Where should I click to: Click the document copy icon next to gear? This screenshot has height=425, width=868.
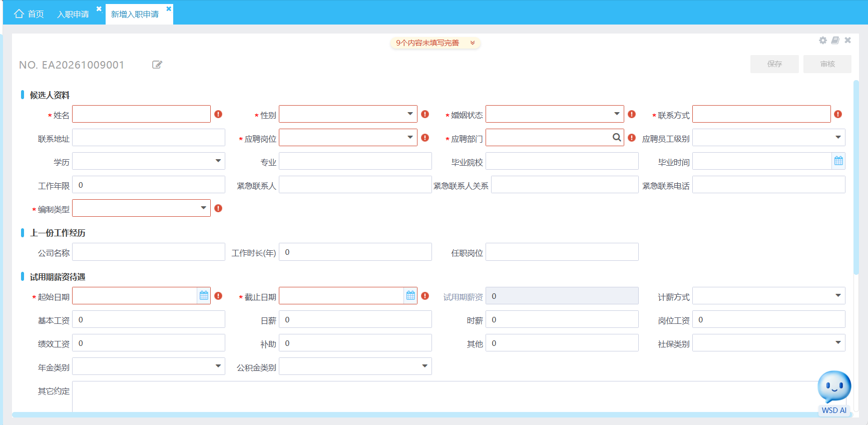click(835, 40)
